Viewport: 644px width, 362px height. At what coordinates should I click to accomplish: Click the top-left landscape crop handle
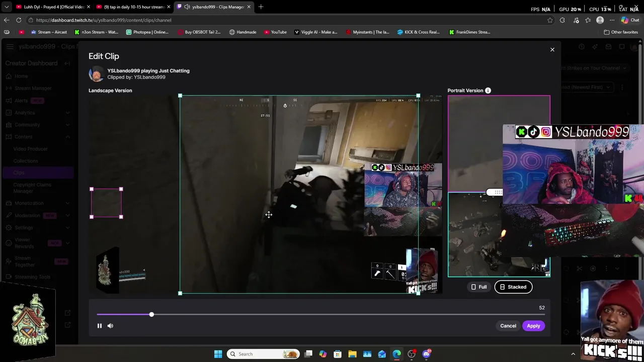pos(180,96)
